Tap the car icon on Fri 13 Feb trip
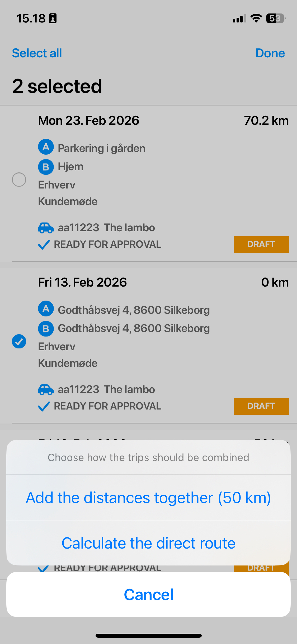 [x=46, y=390]
